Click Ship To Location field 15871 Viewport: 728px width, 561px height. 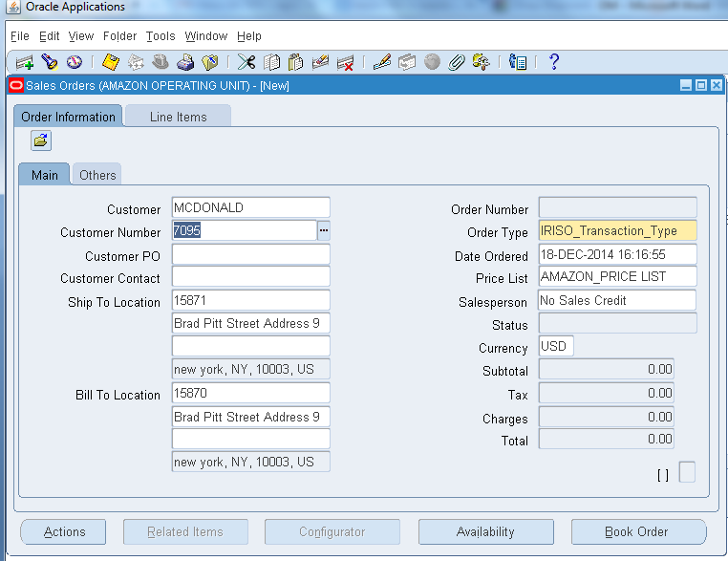tap(250, 300)
